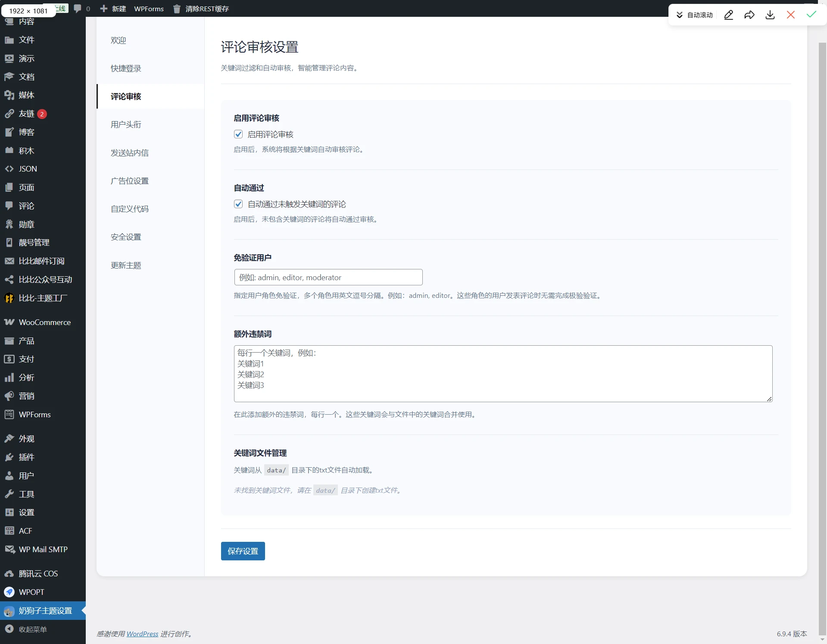
Task: Click the 额外违禁词 textarea
Action: (x=503, y=374)
